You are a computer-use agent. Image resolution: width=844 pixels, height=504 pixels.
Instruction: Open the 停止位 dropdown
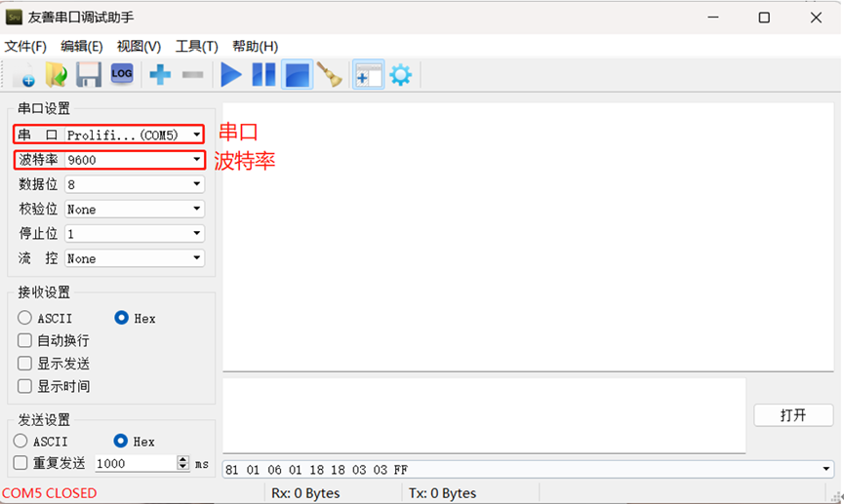[x=134, y=233]
